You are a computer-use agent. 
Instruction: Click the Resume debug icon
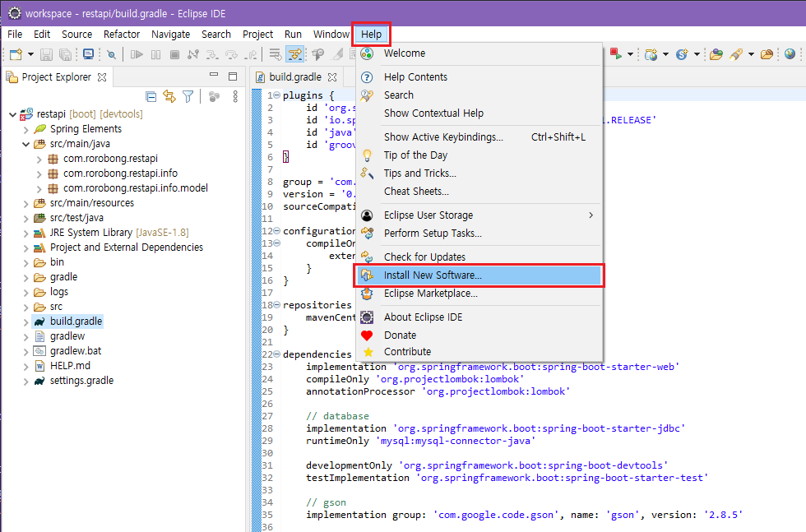tap(137, 54)
